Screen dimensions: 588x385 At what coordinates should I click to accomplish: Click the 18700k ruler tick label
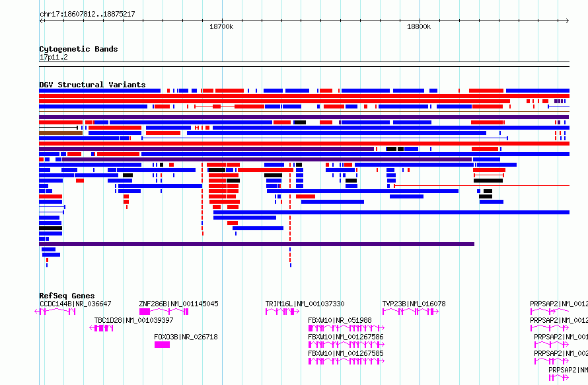point(221,26)
